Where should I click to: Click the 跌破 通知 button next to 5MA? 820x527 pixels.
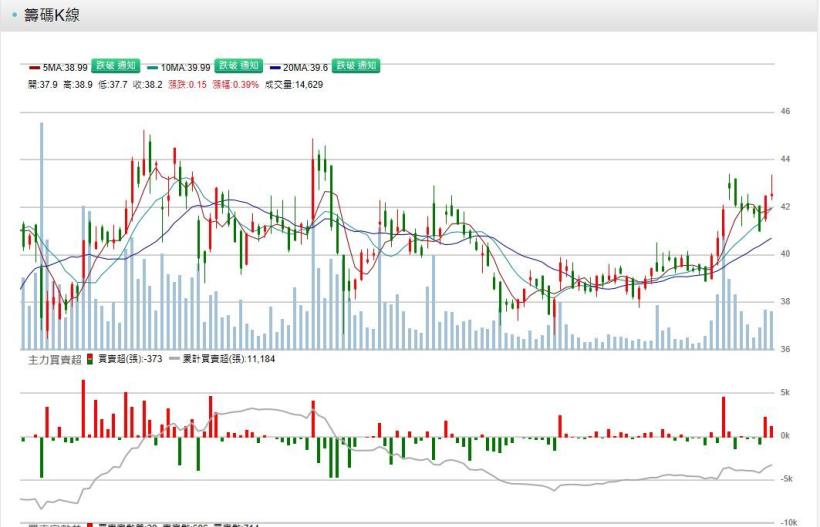click(x=115, y=66)
